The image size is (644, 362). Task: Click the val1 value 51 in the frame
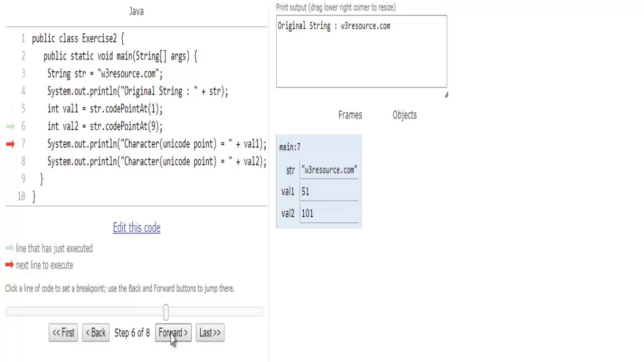(305, 192)
